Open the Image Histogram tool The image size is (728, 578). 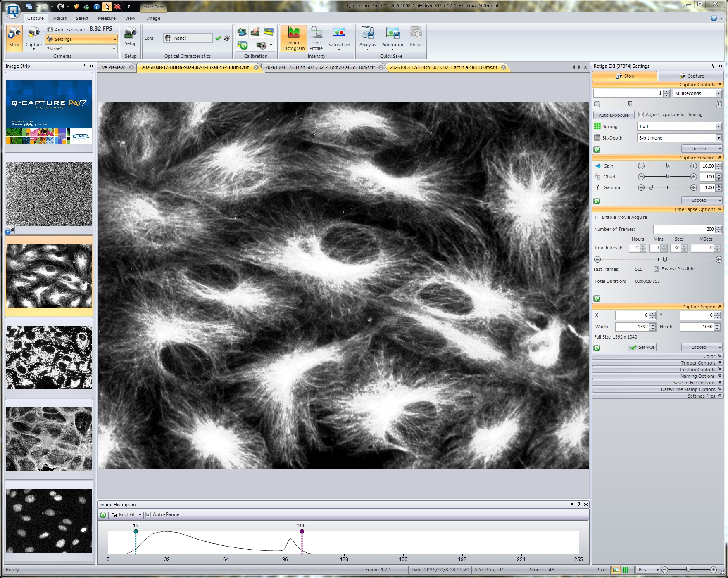pos(293,38)
